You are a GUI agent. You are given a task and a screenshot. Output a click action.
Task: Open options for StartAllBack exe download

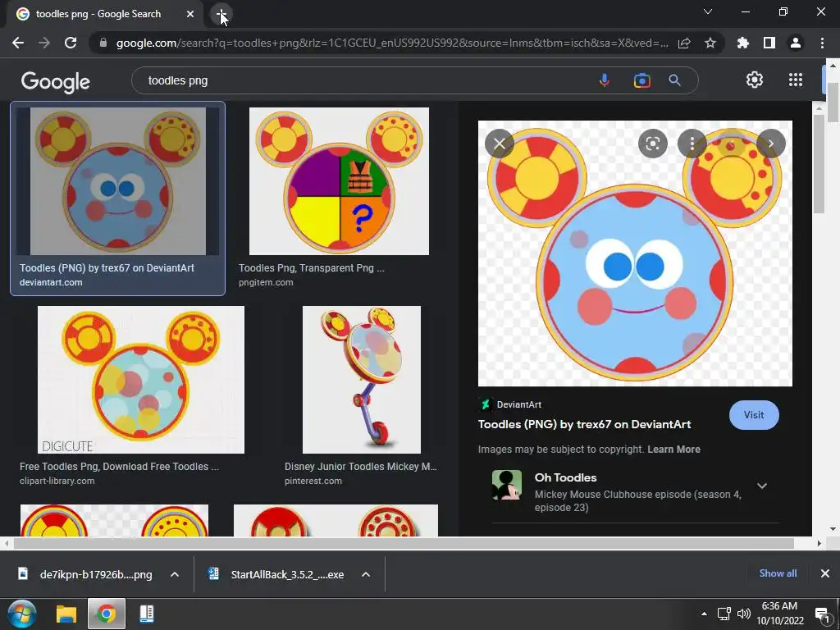point(366,574)
